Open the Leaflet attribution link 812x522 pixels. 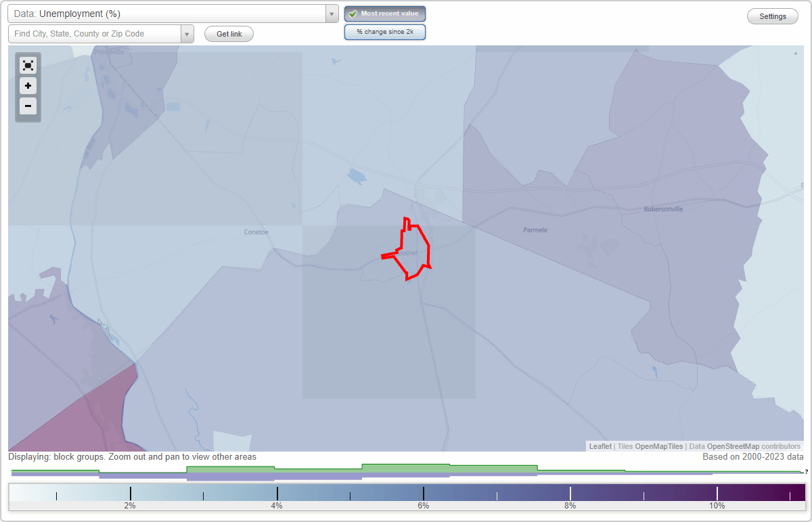[x=600, y=446]
